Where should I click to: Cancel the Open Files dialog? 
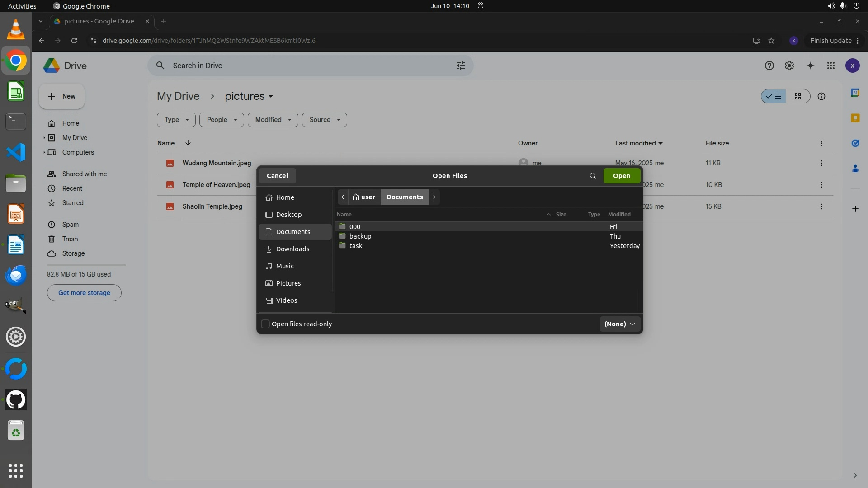[277, 176]
